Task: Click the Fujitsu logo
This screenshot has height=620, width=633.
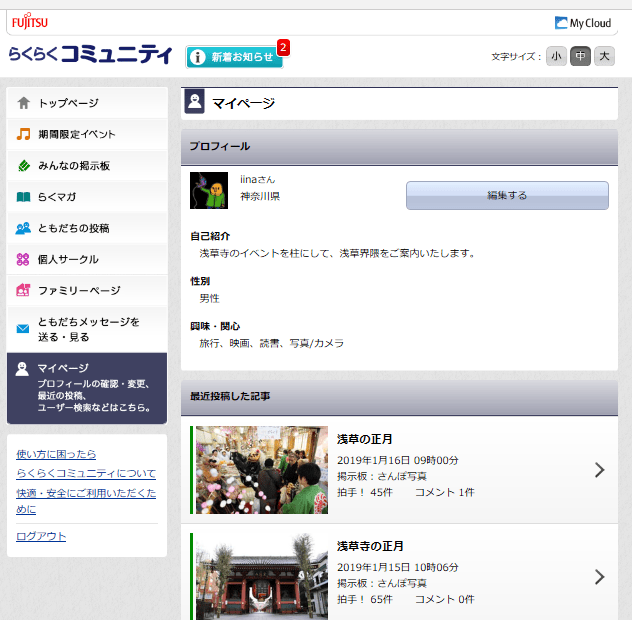Action: (29, 21)
